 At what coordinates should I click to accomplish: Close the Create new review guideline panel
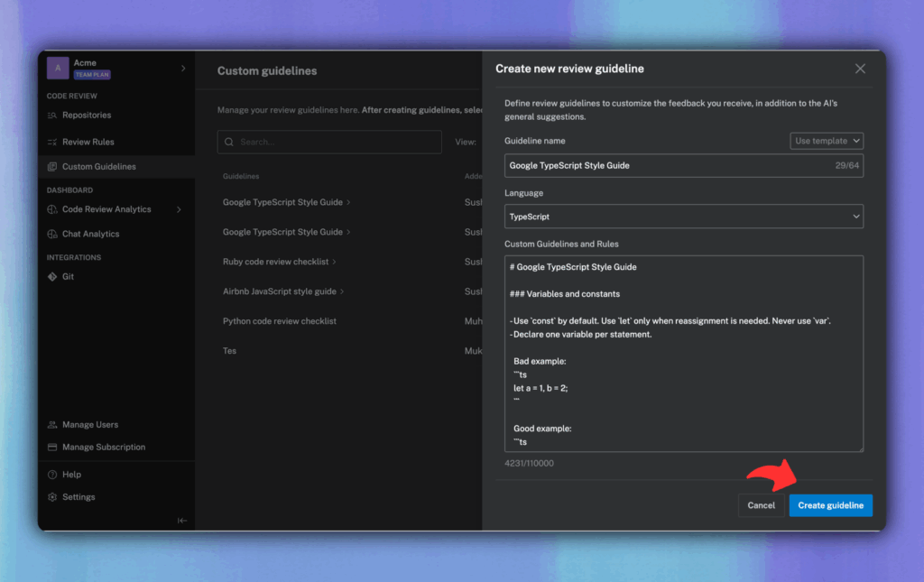coord(860,69)
